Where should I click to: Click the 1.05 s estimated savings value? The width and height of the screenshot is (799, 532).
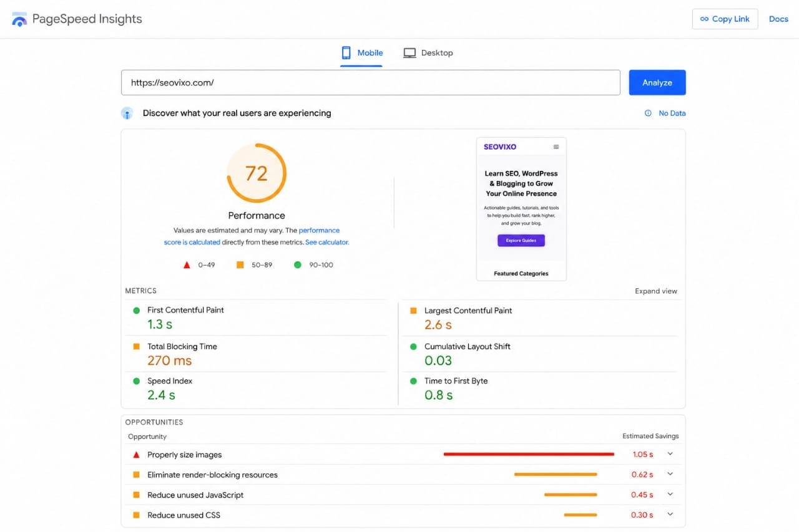click(643, 455)
